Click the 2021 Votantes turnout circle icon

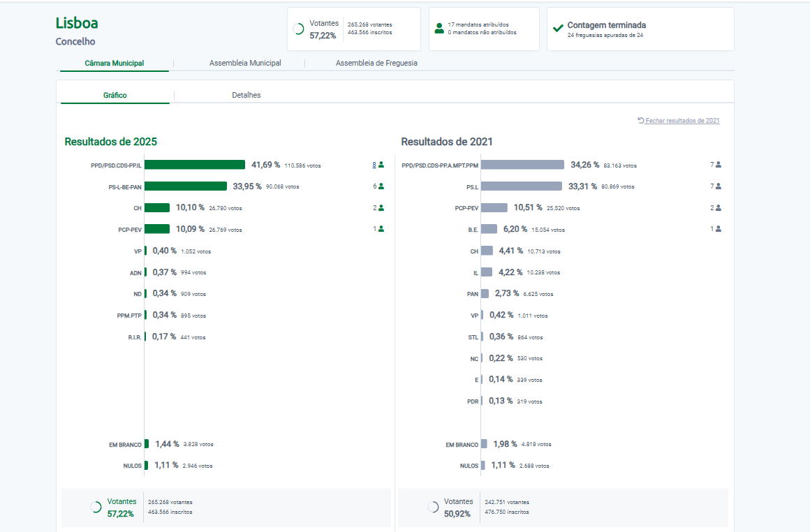point(433,507)
